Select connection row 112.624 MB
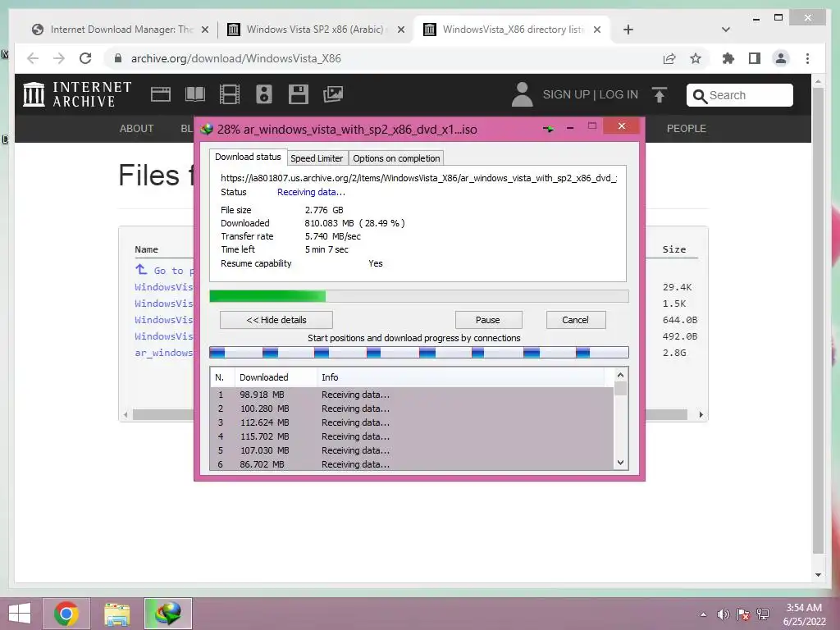Viewport: 840px width, 630px height. [x=412, y=422]
